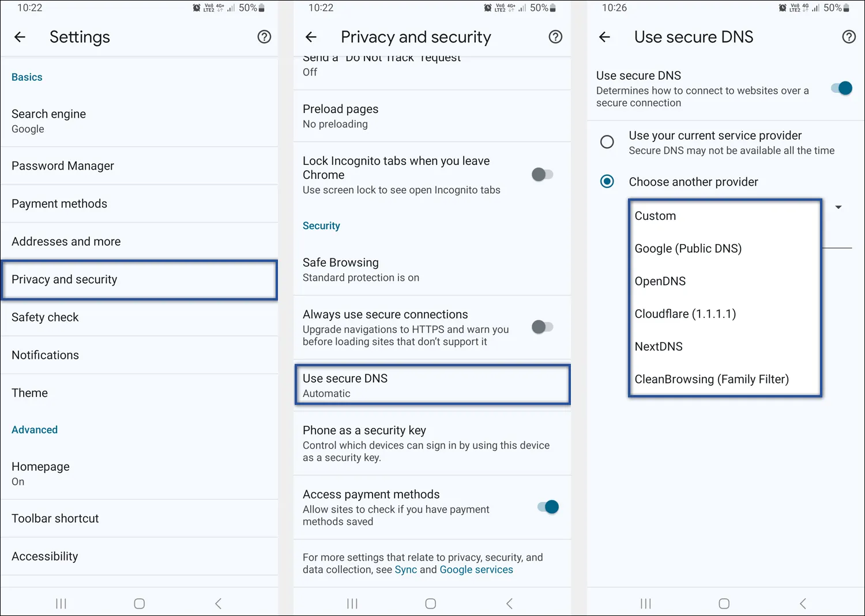Image resolution: width=865 pixels, height=616 pixels.
Task: Click the back arrow on Privacy and security
Action: point(311,37)
